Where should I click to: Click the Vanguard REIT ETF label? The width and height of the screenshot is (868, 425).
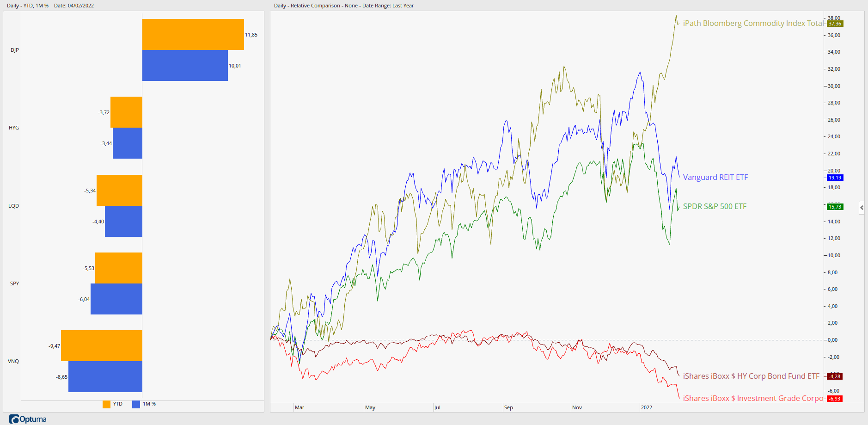(715, 177)
